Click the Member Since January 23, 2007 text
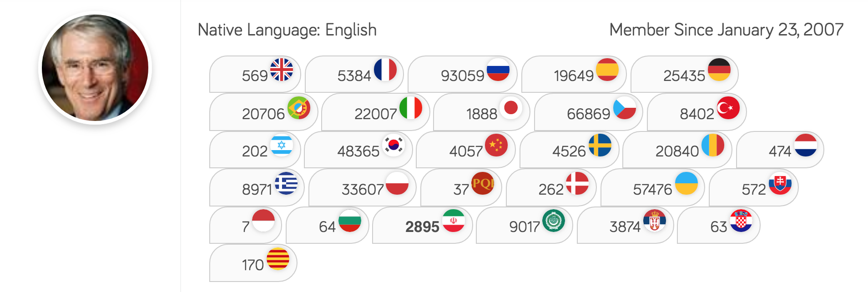The image size is (868, 292). click(x=726, y=30)
